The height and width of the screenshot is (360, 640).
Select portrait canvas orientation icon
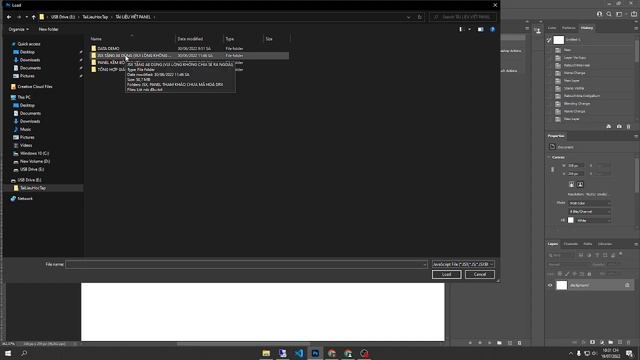tap(571, 184)
